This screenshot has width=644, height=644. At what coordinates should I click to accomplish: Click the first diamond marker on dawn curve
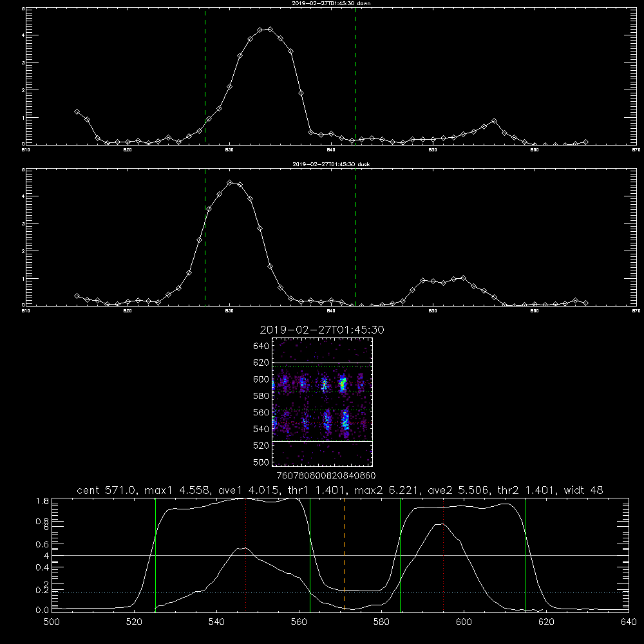point(77,111)
